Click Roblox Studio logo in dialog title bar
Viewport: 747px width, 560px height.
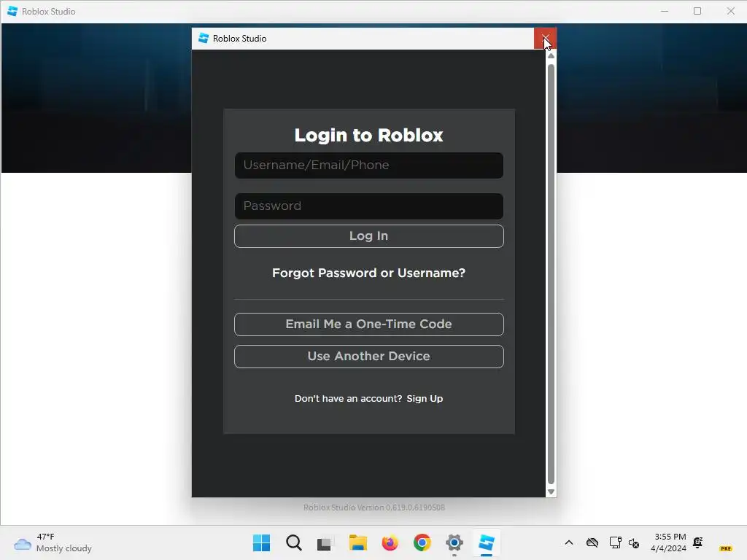coord(204,38)
